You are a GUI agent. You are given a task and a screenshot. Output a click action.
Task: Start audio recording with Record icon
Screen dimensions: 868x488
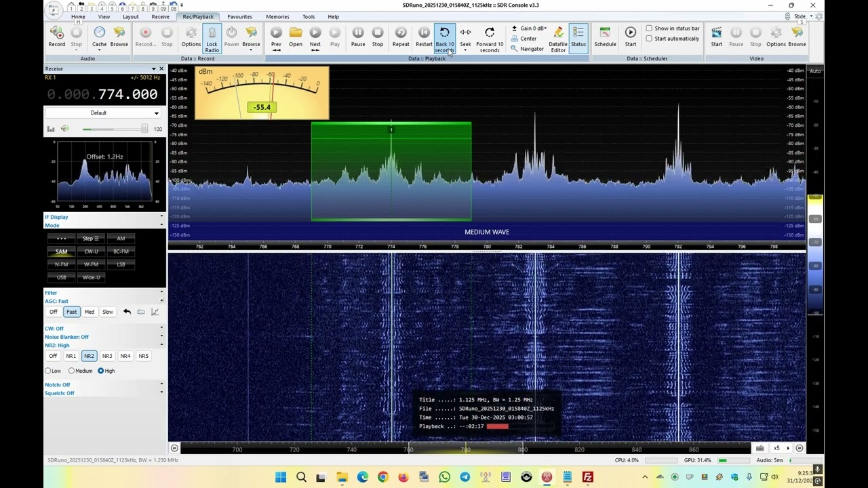(57, 37)
